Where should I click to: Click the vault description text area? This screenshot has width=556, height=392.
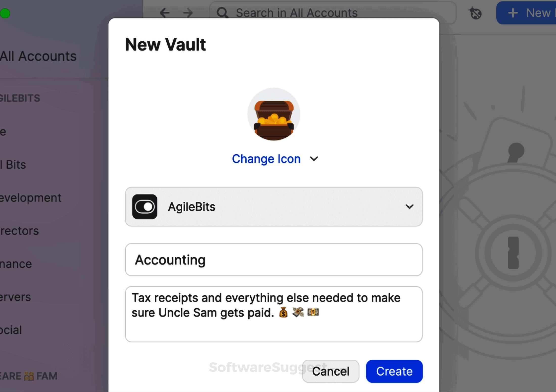coord(273,313)
